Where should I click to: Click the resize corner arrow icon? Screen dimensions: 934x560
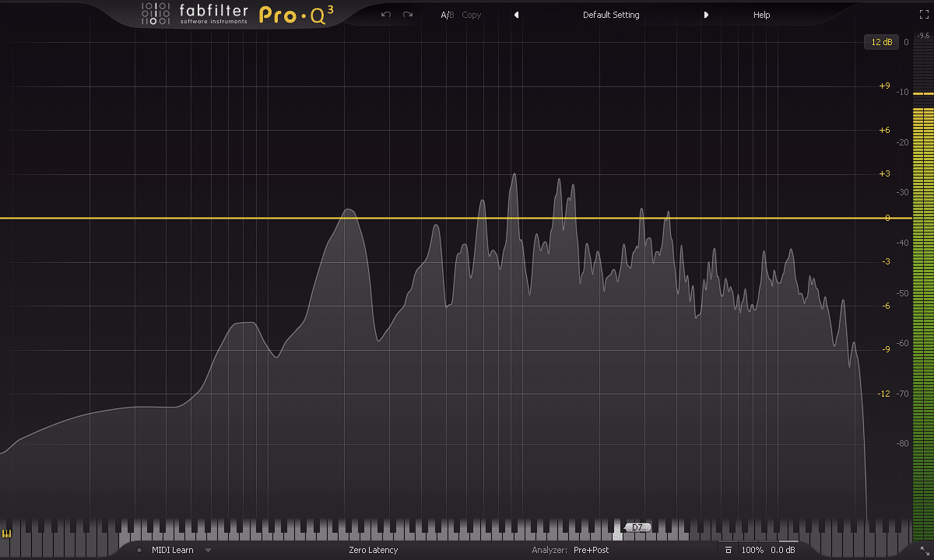(x=924, y=550)
